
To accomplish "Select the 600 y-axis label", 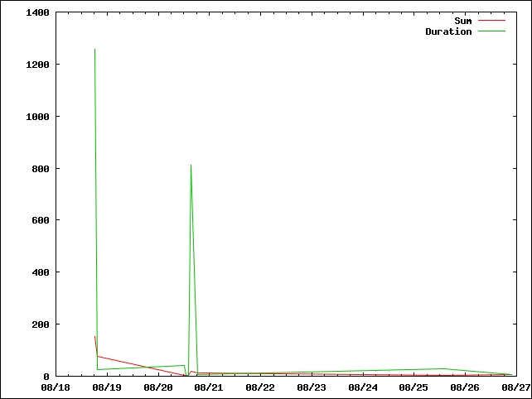I will [40, 220].
